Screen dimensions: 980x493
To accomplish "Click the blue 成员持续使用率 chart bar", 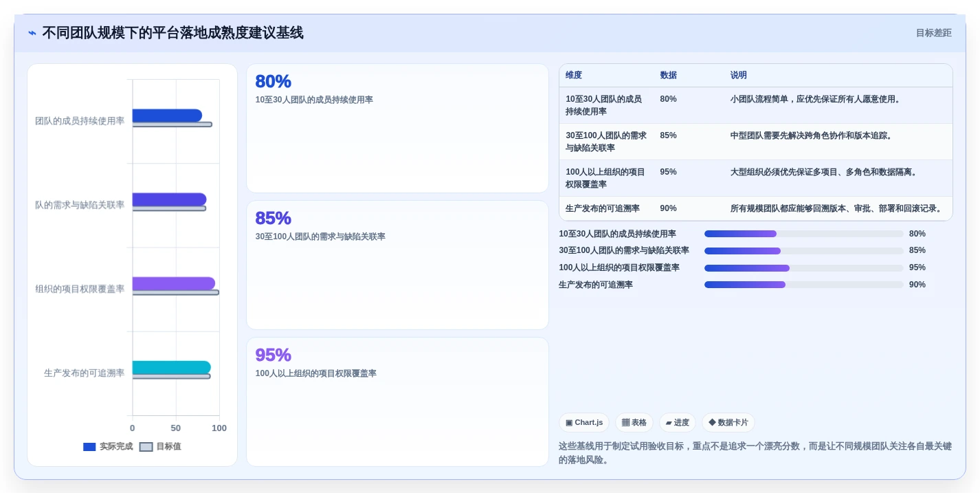I will [167, 116].
